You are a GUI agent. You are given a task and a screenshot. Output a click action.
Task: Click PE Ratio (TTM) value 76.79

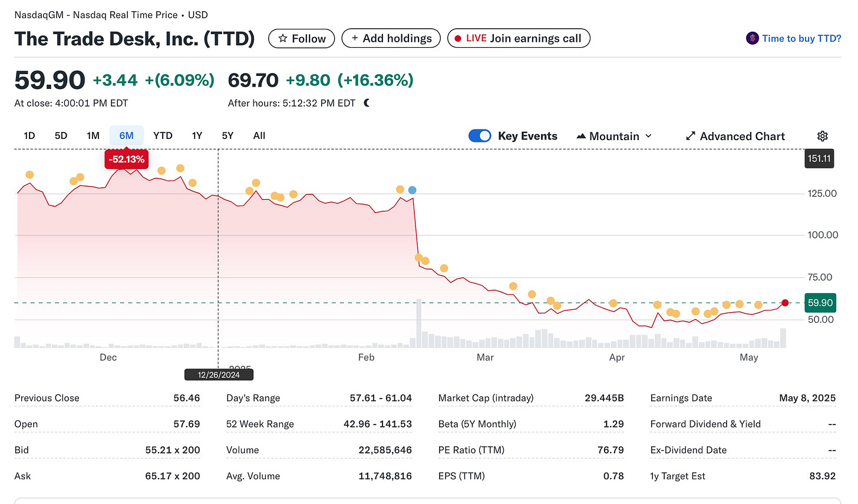tap(610, 450)
